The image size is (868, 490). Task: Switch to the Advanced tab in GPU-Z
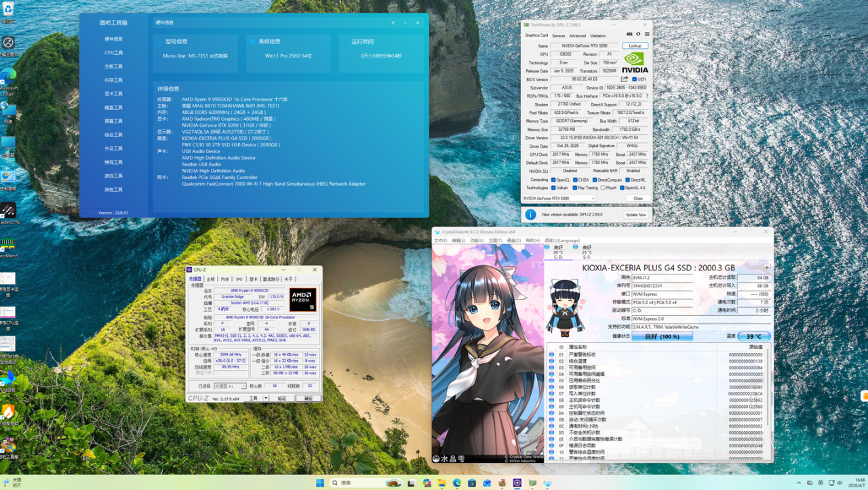(x=578, y=36)
